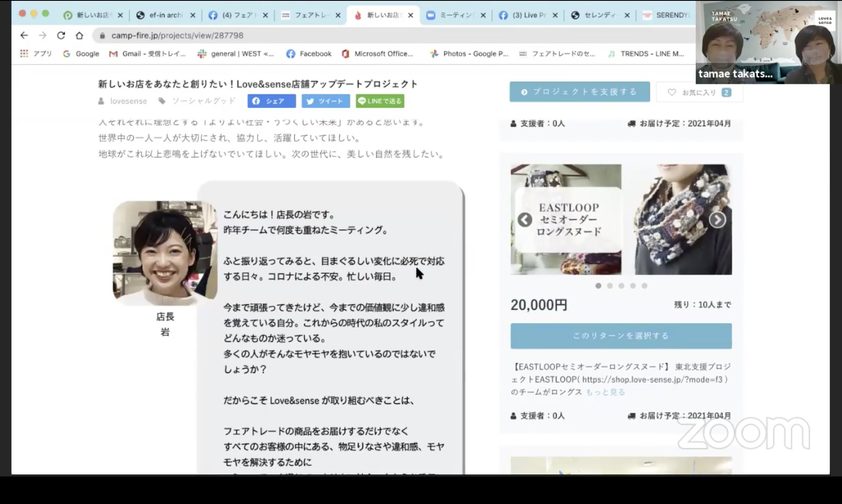Show previous reward image with left arrow

(x=524, y=220)
